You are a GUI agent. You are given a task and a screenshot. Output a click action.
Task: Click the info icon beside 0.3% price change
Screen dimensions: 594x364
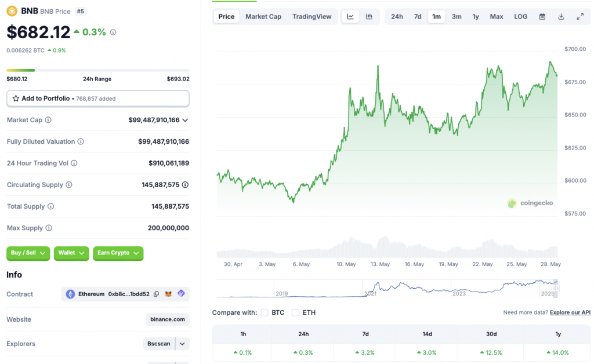(113, 32)
